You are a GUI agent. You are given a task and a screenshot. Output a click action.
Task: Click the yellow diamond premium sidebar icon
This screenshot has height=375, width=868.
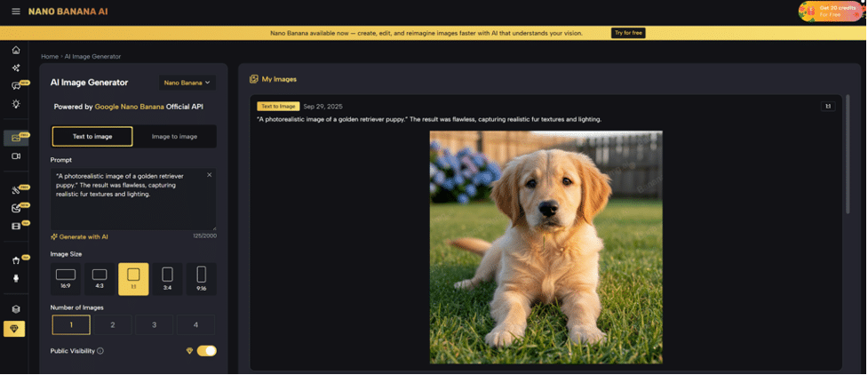point(15,329)
